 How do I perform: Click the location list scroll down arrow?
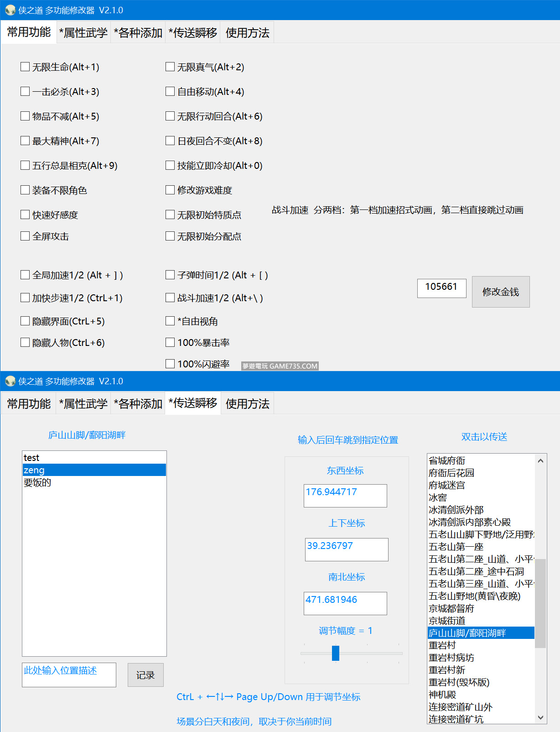click(540, 717)
